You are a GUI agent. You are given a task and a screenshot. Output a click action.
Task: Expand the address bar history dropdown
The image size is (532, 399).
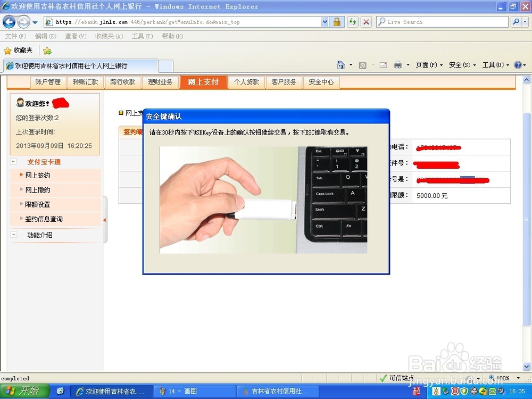click(325, 22)
